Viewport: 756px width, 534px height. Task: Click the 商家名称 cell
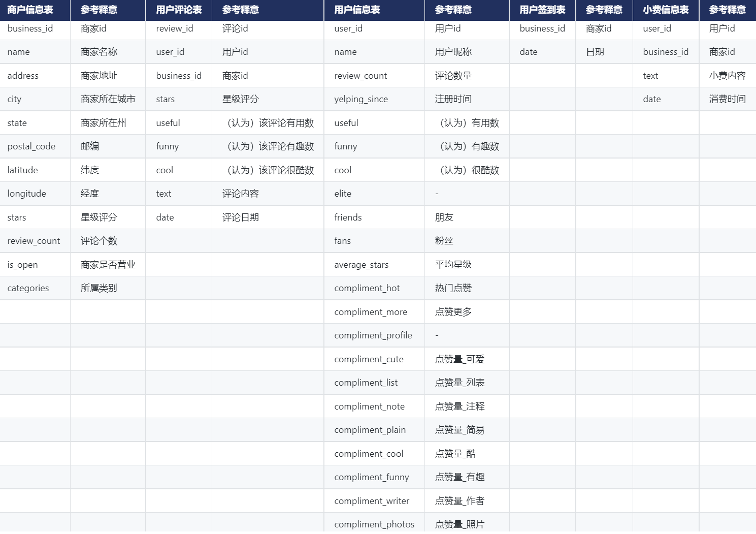pos(108,52)
